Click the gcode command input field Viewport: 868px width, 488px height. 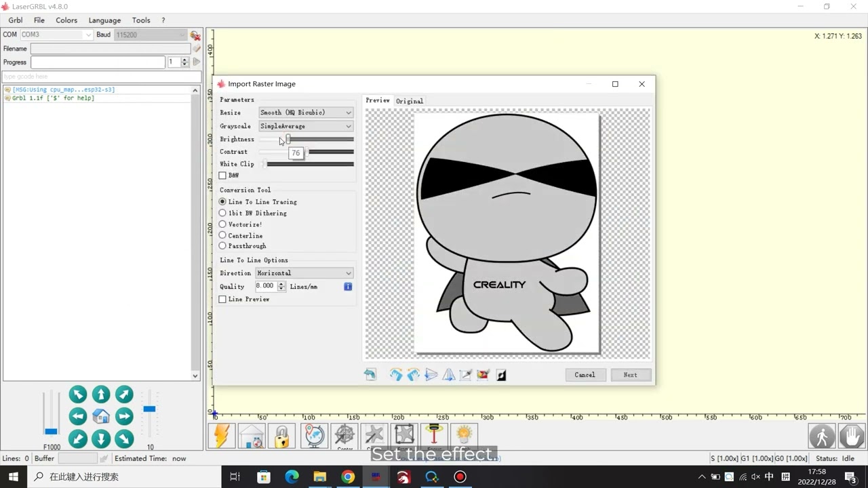(102, 77)
